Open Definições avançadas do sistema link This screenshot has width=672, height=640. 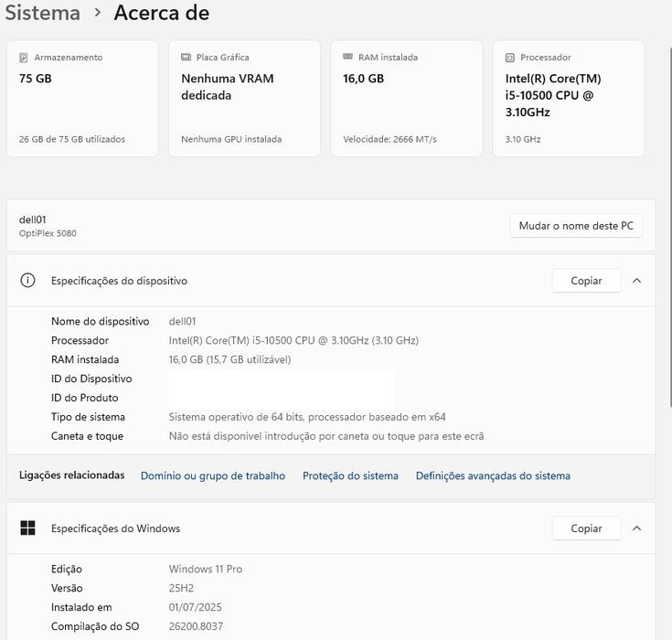(493, 475)
